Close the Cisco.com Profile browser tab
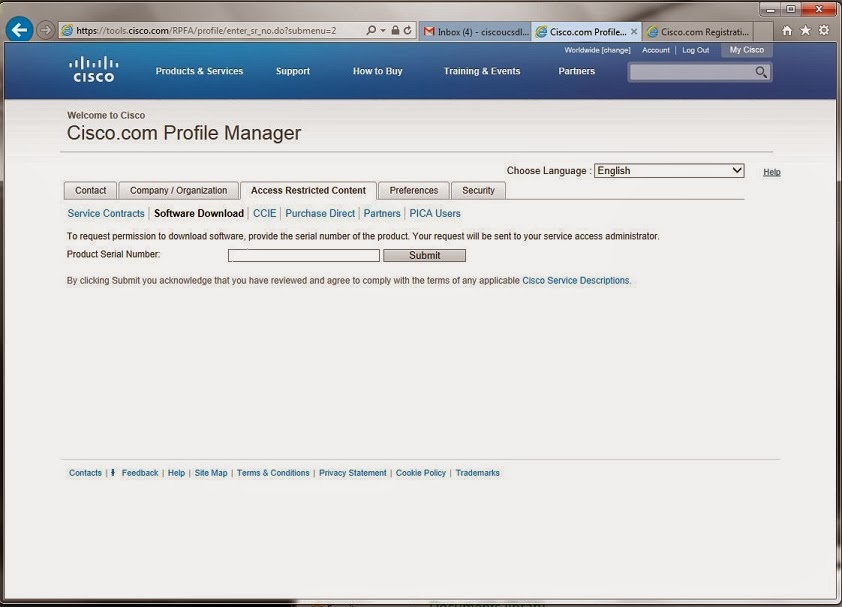Image resolution: width=842 pixels, height=607 pixels. click(x=634, y=32)
